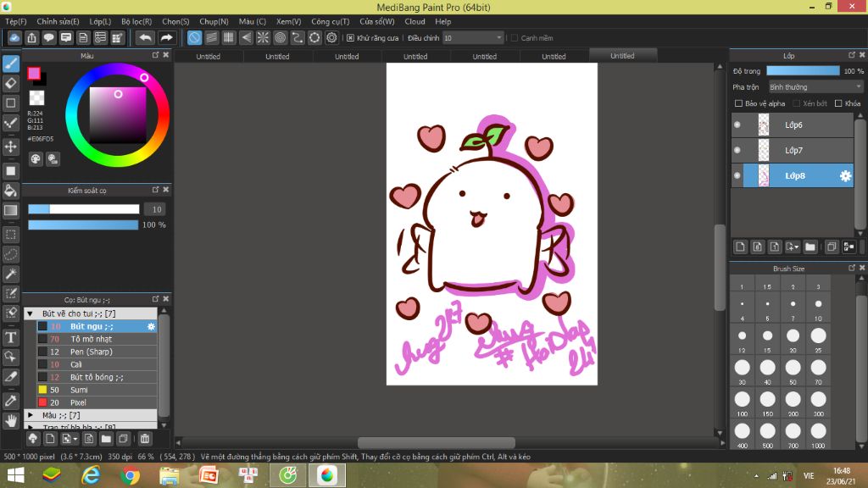Select the Eraser tool

[x=11, y=84]
